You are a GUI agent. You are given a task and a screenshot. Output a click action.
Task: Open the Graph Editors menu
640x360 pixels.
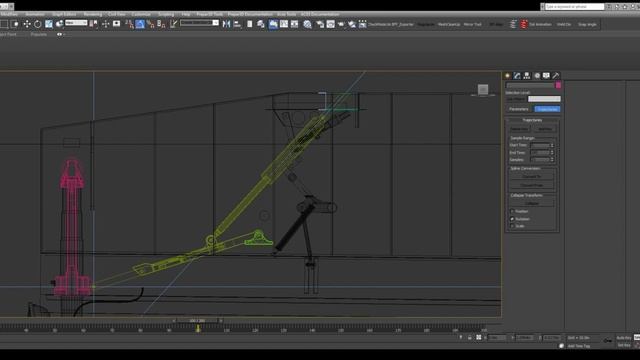(x=64, y=14)
